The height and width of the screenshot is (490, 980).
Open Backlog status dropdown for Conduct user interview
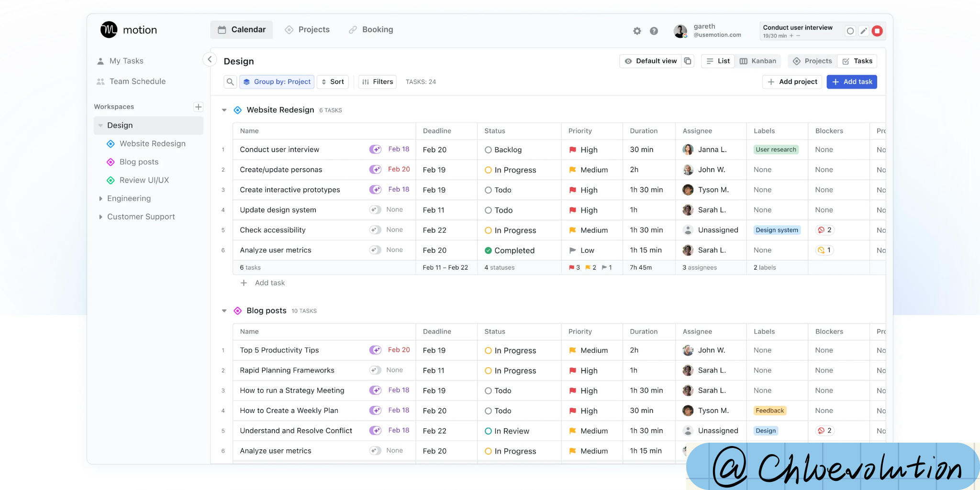pyautogui.click(x=503, y=150)
